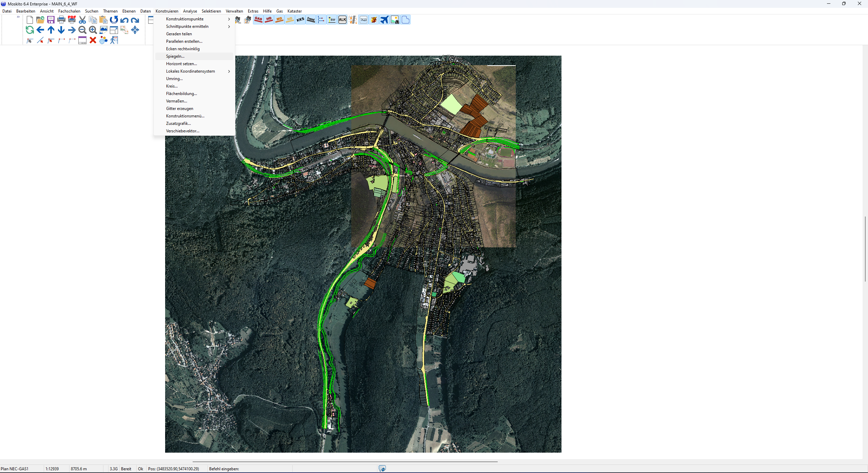The width and height of the screenshot is (868, 473).
Task: Click the pan left arrow icon
Action: pyautogui.click(x=40, y=30)
